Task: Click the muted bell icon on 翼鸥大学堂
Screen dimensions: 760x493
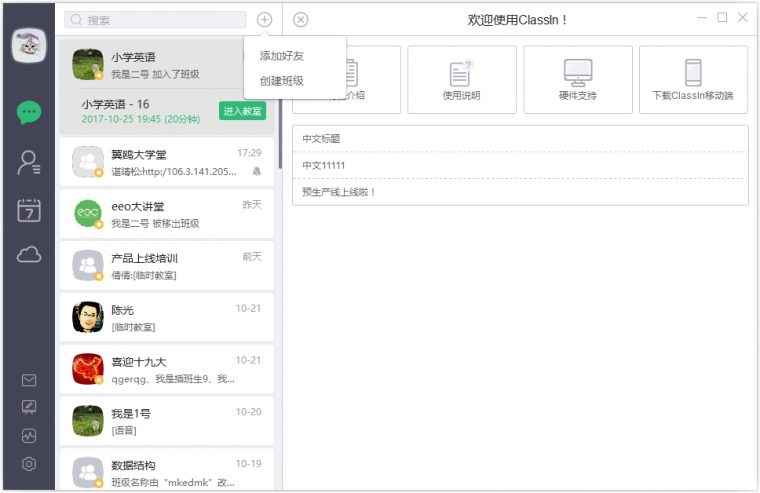Action: 257,171
